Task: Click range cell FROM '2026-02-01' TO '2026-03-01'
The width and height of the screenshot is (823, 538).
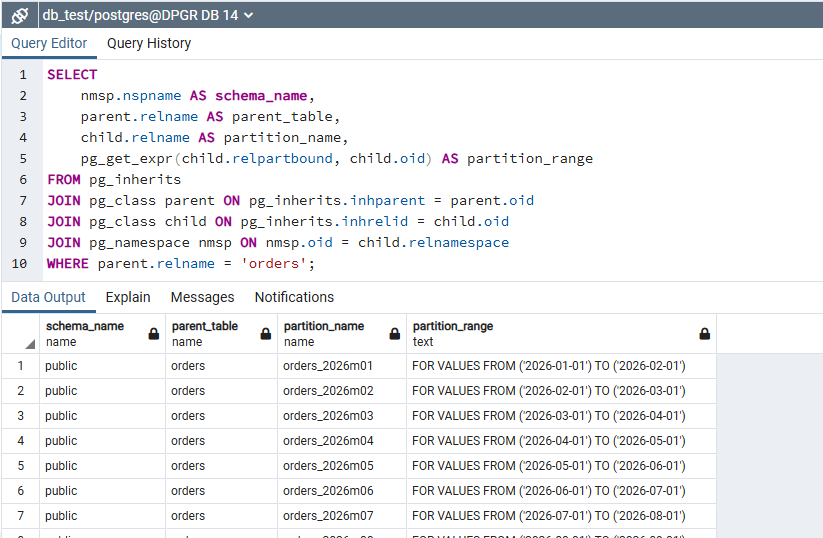Action: [x=562, y=391]
